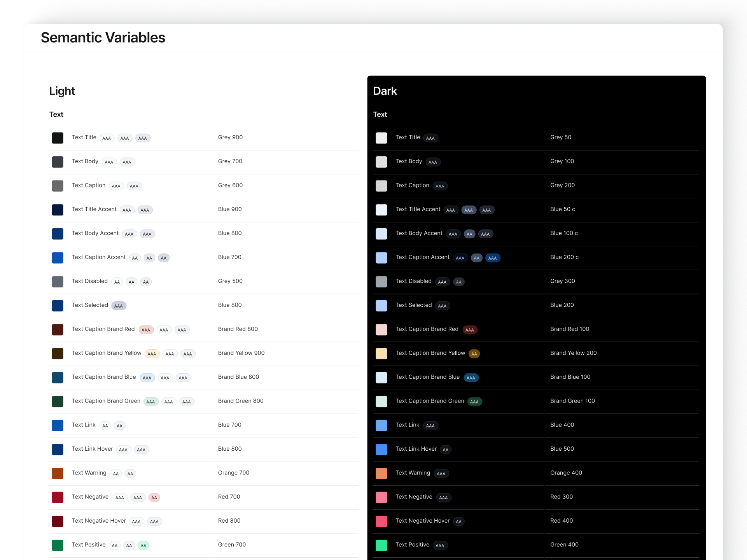Click the dark Text Positive green swatch
Viewport: 747px width, 560px height.
(381, 545)
